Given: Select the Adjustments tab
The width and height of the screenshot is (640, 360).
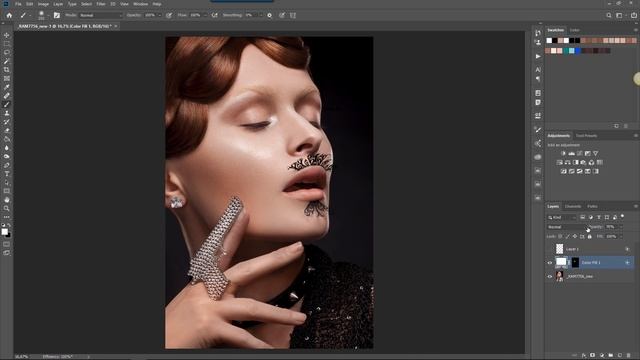Looking at the screenshot, I should coord(559,136).
